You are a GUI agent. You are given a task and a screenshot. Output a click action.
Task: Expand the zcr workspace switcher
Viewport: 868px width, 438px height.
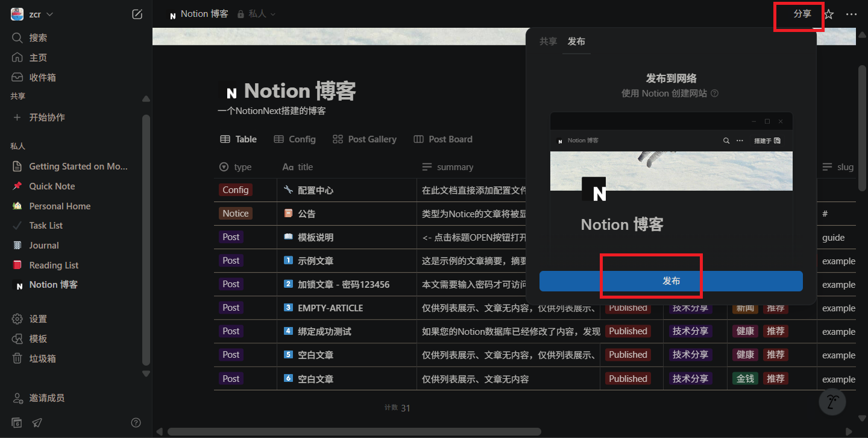point(33,14)
